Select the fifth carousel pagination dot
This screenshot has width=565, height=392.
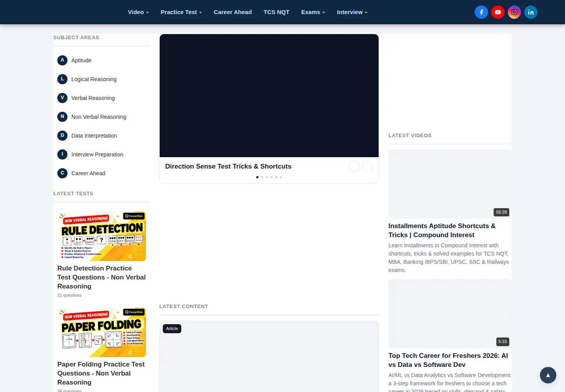pos(276,177)
